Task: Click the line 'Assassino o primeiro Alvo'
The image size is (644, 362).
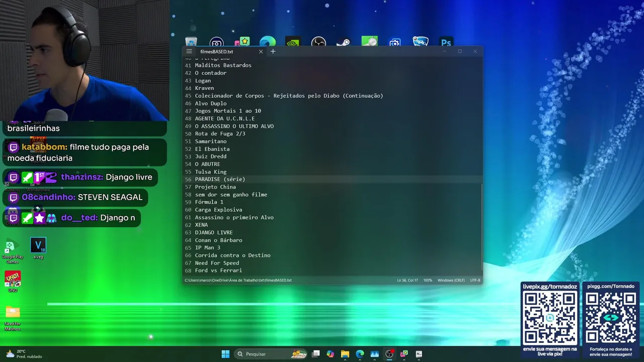Action: [x=234, y=217]
